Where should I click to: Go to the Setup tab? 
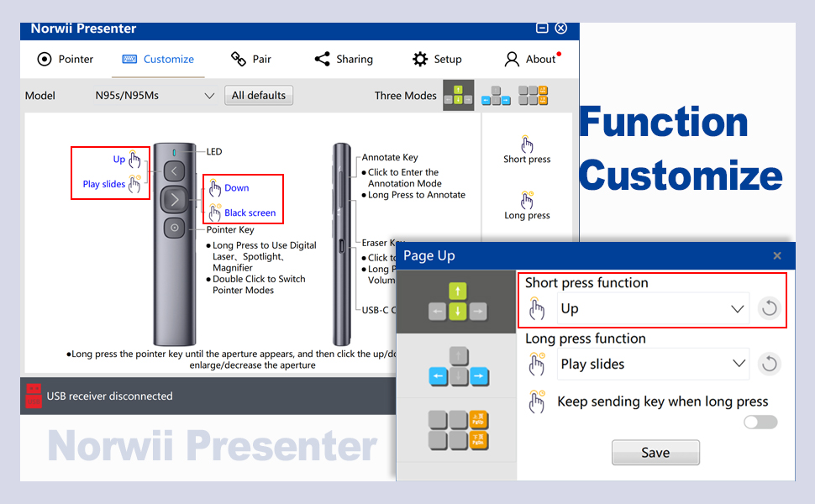point(437,60)
